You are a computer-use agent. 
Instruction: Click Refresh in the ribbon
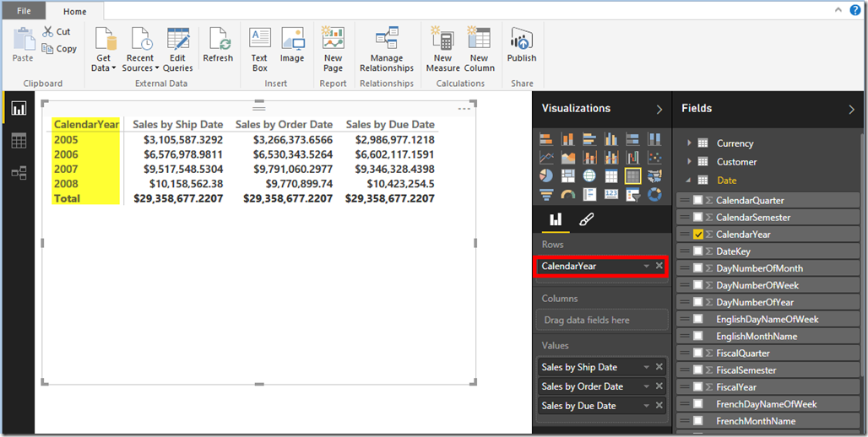pyautogui.click(x=218, y=44)
